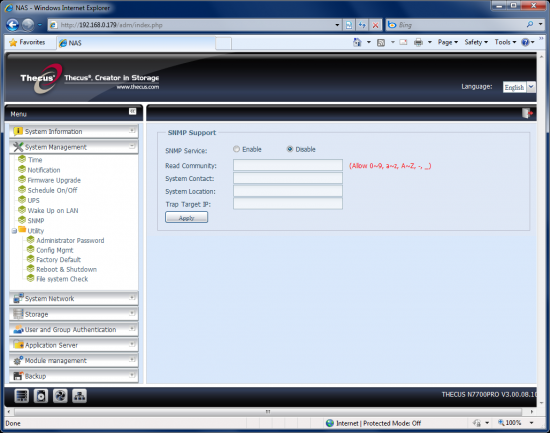Click the Bing search magnifier icon
Image resolution: width=550 pixels, height=433 pixels.
[x=530, y=24]
